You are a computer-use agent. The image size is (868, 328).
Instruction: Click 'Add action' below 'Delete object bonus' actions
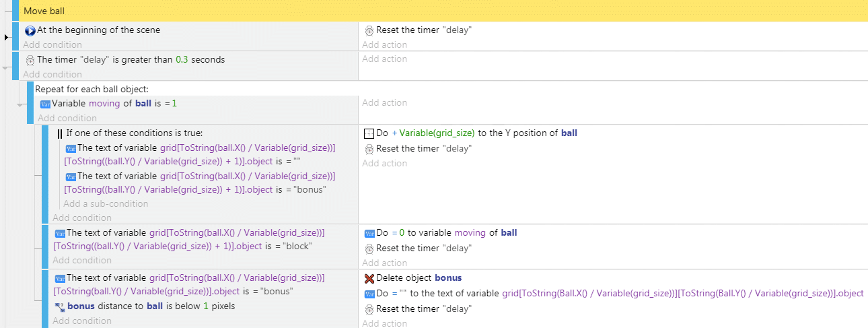coord(384,323)
